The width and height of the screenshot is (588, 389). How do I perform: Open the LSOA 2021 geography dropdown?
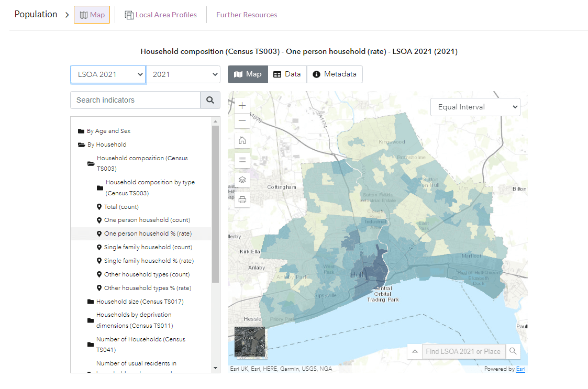tap(107, 74)
